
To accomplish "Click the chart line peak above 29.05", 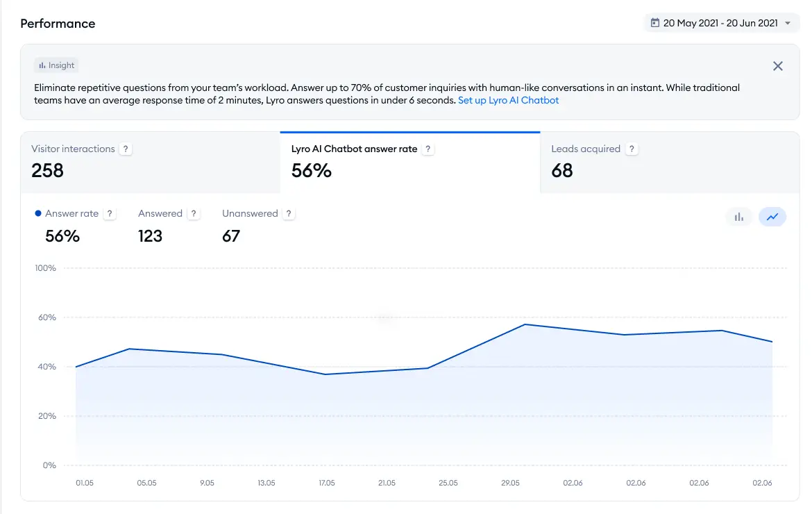I will pos(525,324).
